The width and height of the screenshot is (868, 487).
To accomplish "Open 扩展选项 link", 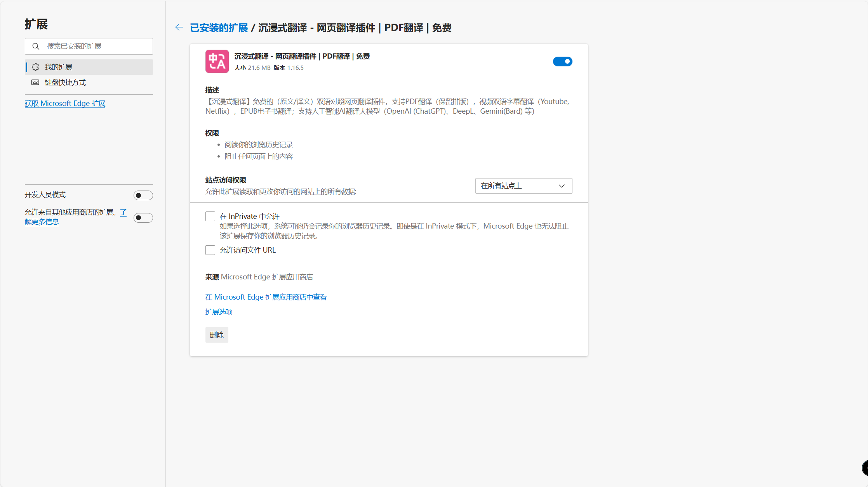I will [x=219, y=312].
